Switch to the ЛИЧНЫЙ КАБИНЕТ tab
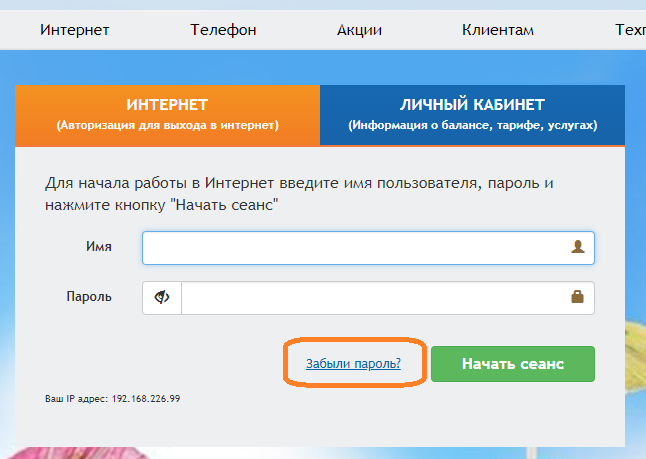The width and height of the screenshot is (646, 459). click(473, 115)
